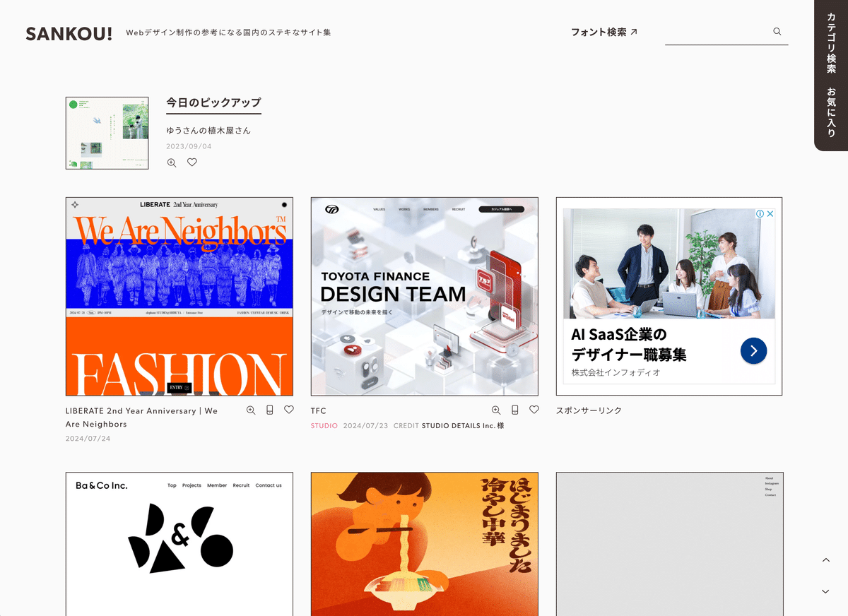Image resolution: width=848 pixels, height=616 pixels.
Task: Click the 2024/07/24 date under LIBERATE
Action: [88, 439]
